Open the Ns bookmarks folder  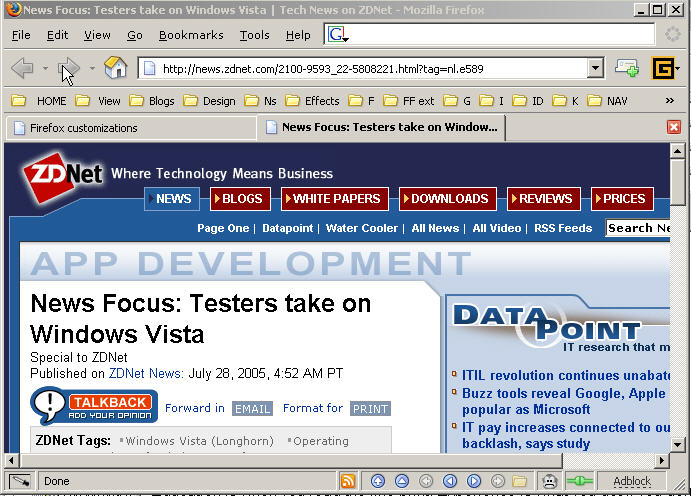click(x=260, y=101)
